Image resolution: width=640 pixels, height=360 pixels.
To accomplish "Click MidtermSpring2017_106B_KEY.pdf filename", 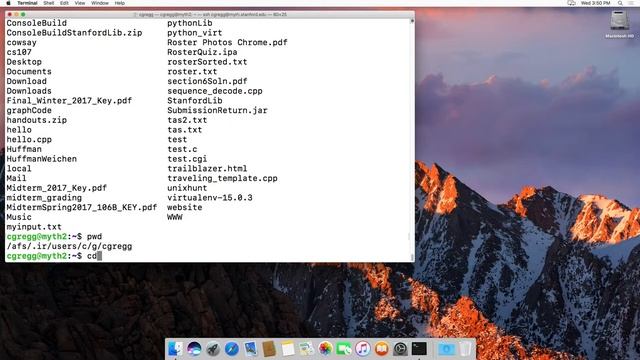I will click(82, 207).
